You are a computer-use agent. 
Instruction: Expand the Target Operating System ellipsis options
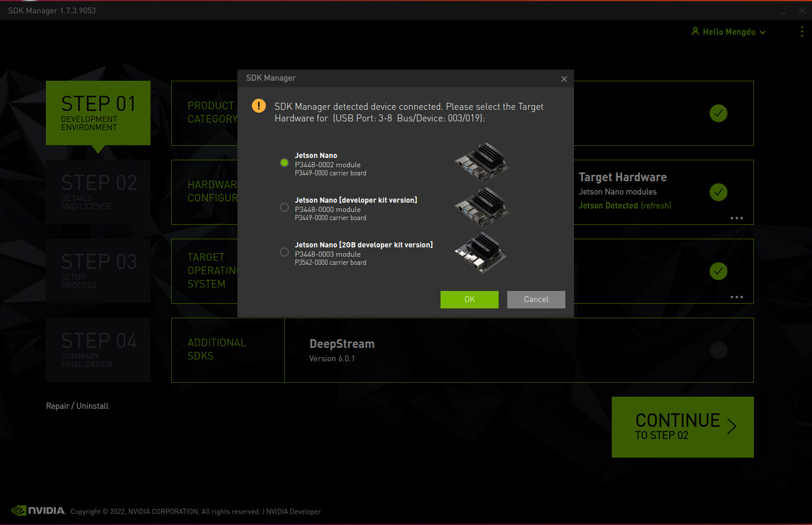point(737,297)
